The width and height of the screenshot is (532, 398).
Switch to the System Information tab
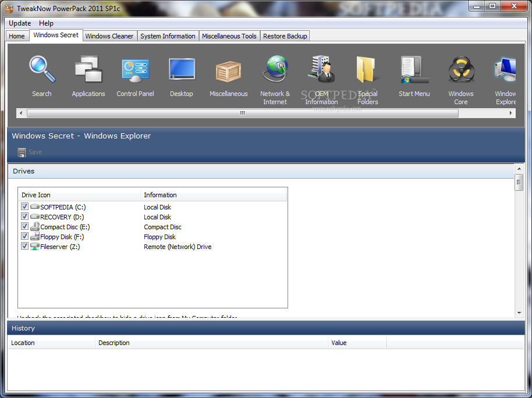click(168, 36)
